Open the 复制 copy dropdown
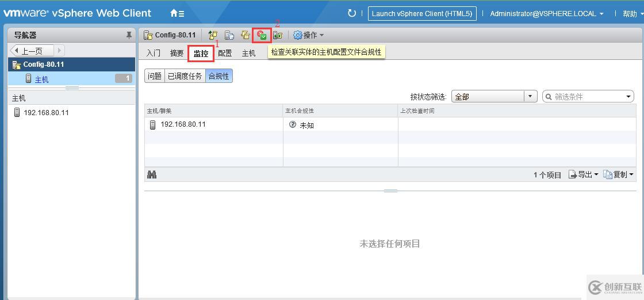 619,175
